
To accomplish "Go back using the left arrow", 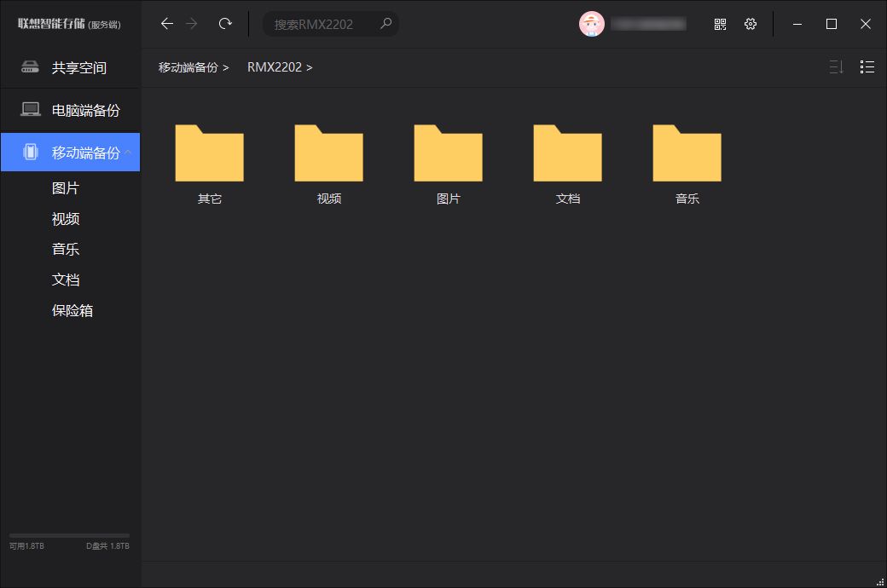I will (167, 24).
